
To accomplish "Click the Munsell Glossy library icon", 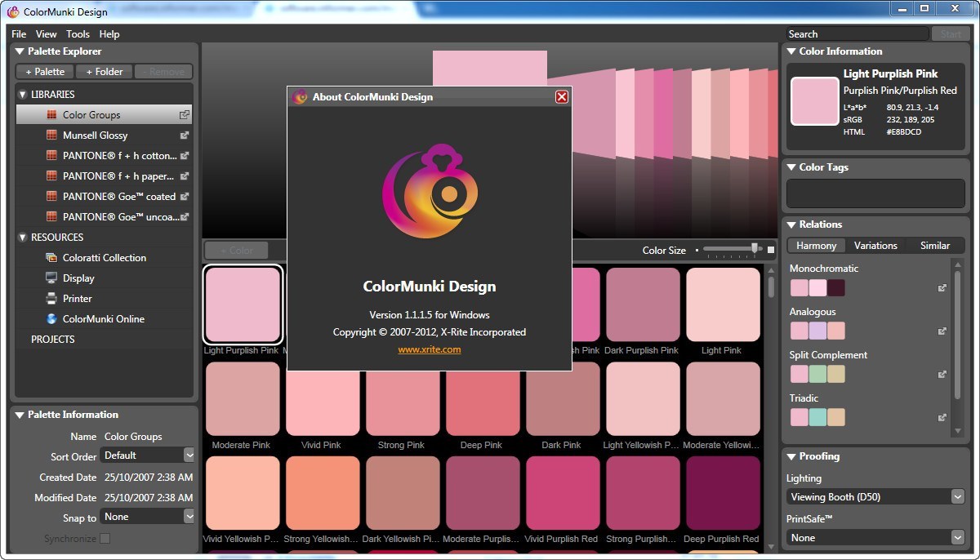I will (x=51, y=136).
